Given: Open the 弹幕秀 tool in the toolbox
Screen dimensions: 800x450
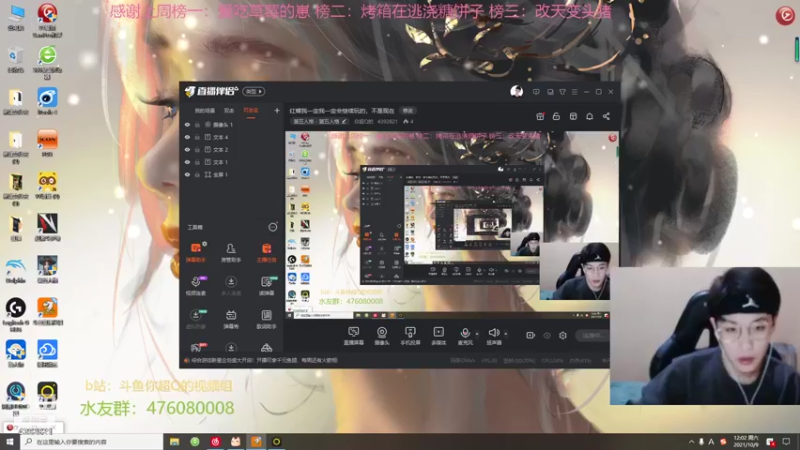Looking at the screenshot, I should [231, 319].
